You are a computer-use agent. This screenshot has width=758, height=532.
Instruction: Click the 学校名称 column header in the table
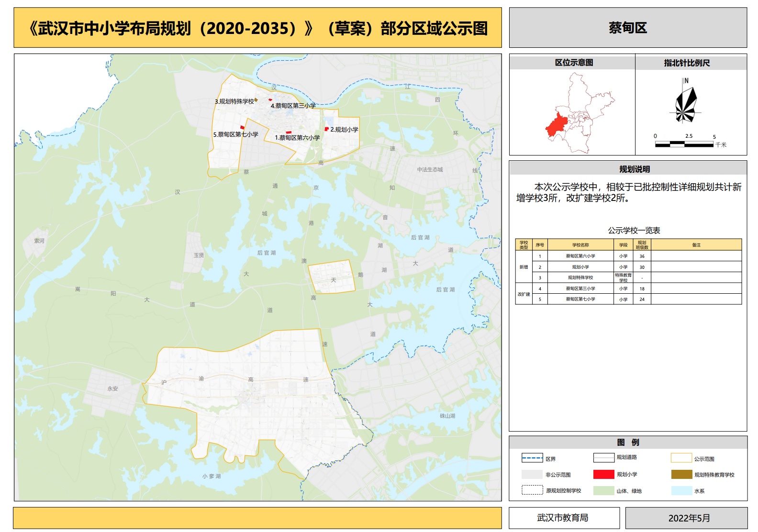580,245
